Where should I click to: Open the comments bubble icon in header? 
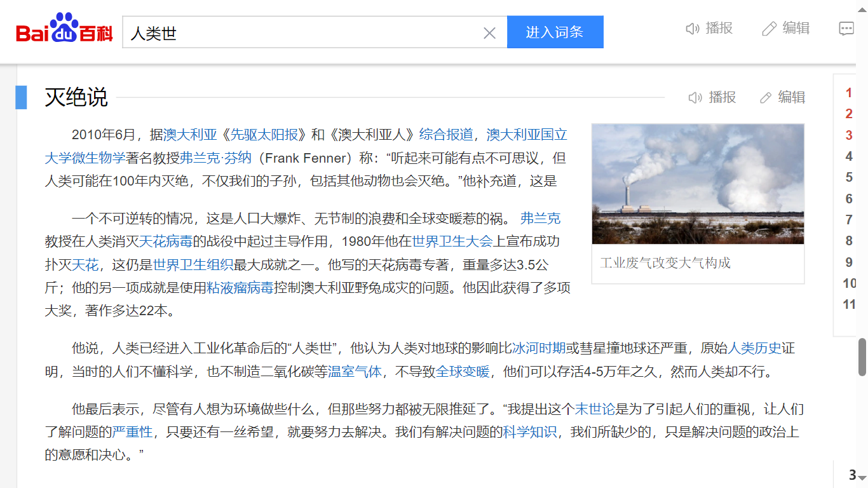coord(846,29)
